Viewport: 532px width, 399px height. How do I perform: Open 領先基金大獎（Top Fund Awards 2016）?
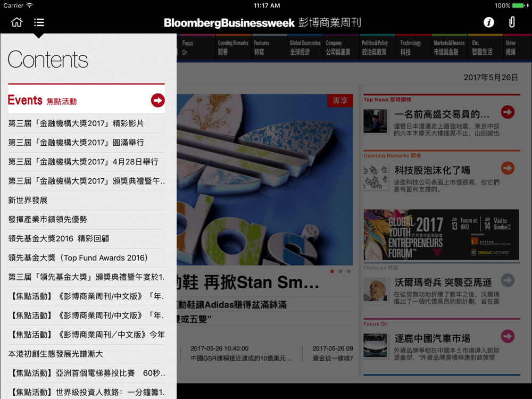tap(87, 258)
